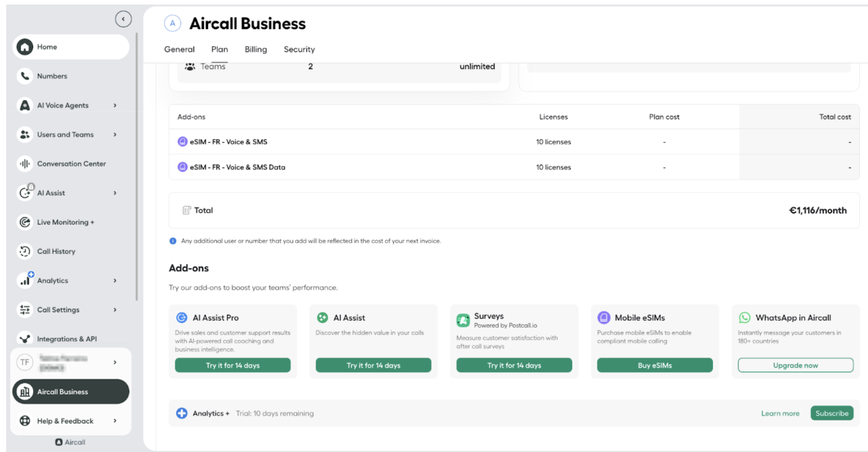The image size is (868, 452).
Task: Open Call History clock icon
Action: (x=25, y=251)
